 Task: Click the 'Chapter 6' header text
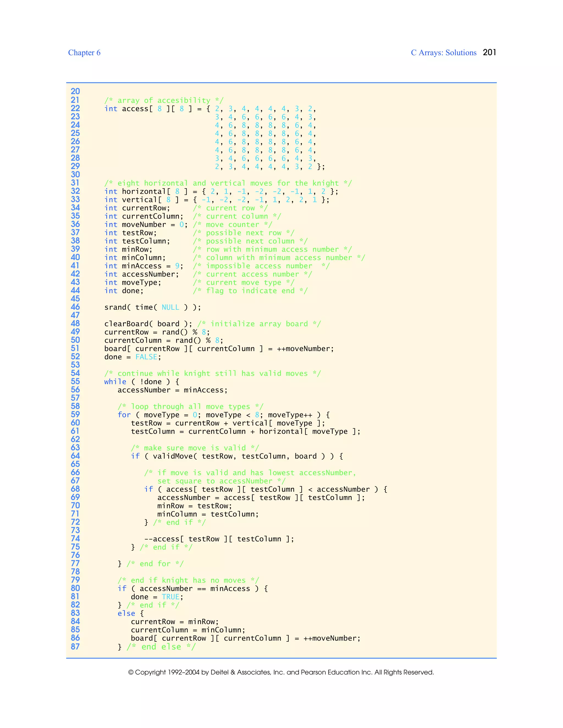[84, 53]
